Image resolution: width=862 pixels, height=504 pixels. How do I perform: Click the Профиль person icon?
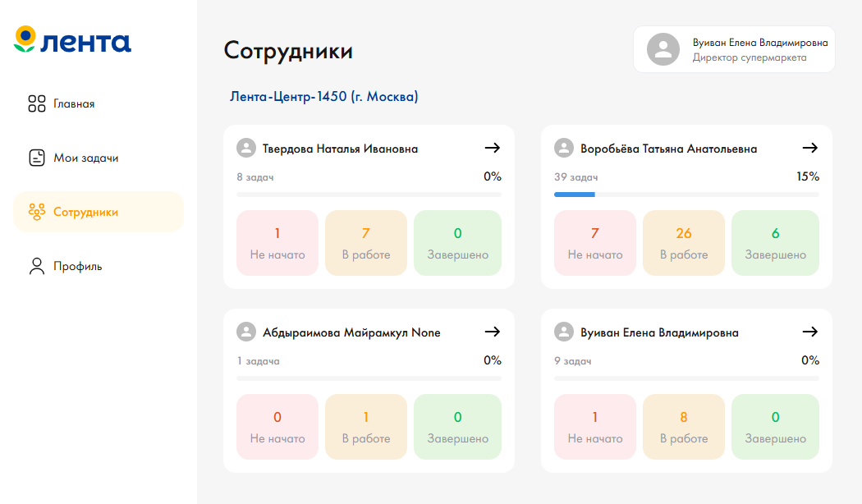[37, 266]
